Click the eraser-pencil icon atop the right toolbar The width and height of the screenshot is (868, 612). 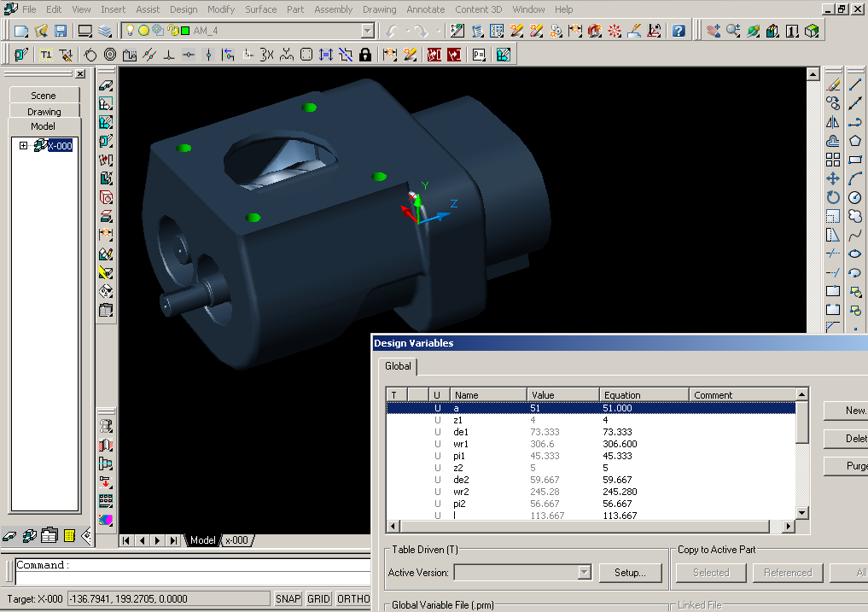pyautogui.click(x=832, y=85)
